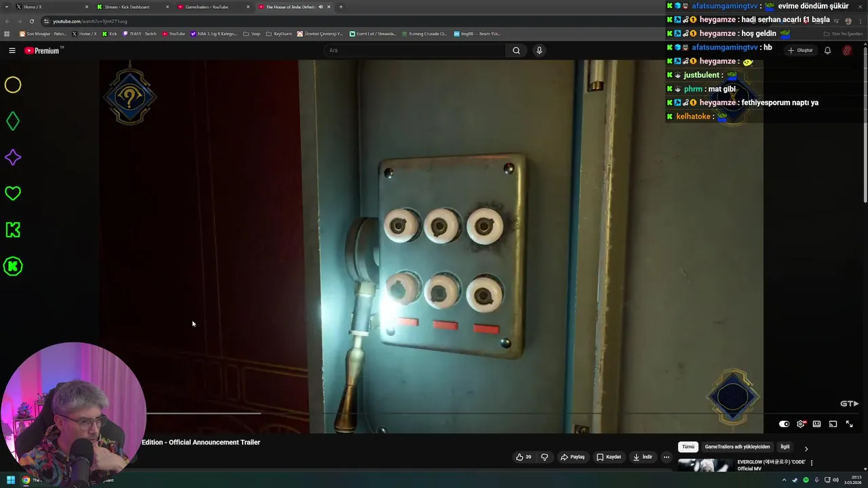Open the Vorp bookmark folder

pos(252,34)
